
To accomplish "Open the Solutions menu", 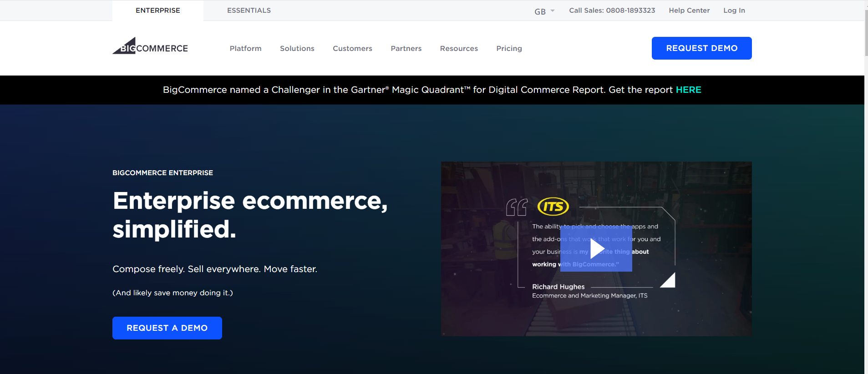I will (297, 48).
